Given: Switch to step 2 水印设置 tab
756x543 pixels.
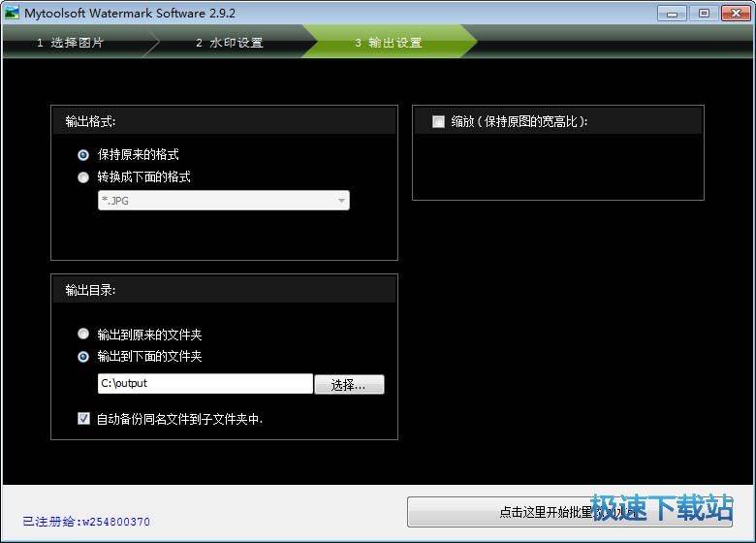Looking at the screenshot, I should [x=230, y=43].
